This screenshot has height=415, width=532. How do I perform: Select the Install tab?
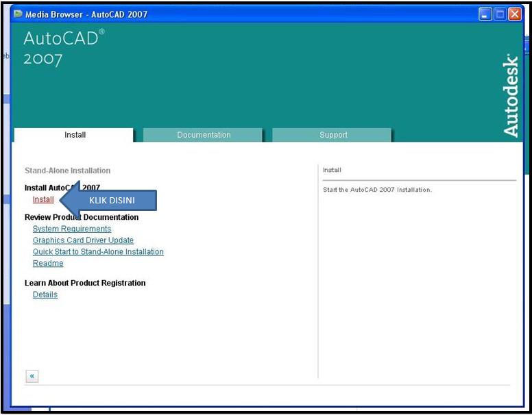point(74,135)
